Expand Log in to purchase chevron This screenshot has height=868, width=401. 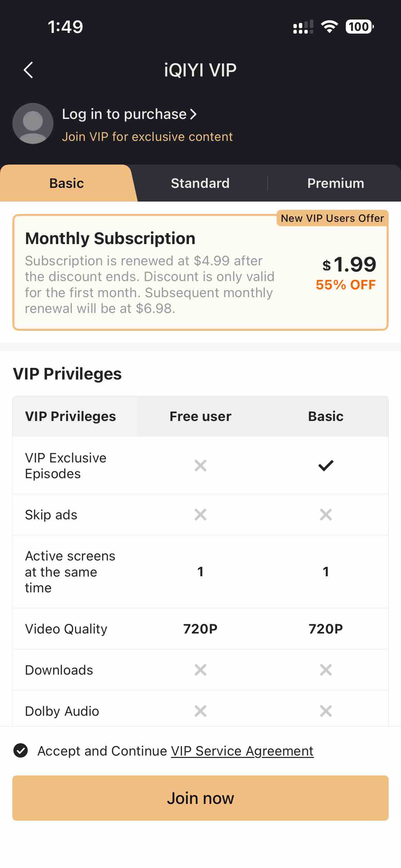[x=194, y=114]
